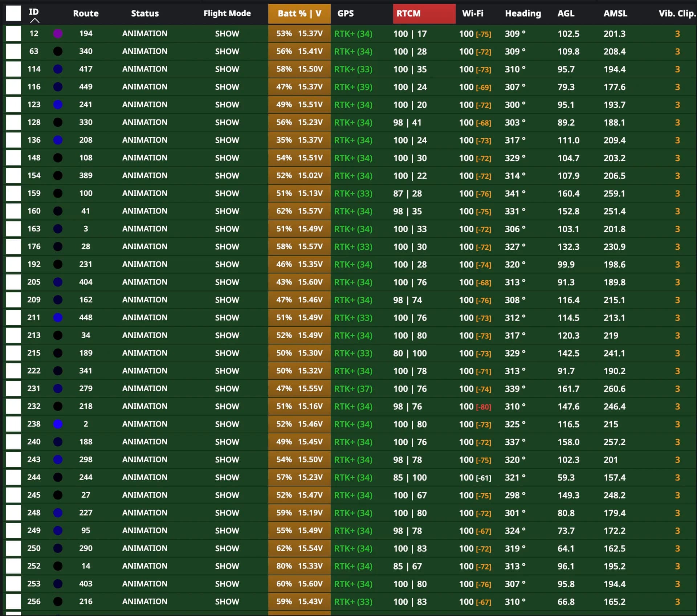Select checkbox for drone ID 256
Screen dimensions: 697x616
tap(13, 602)
